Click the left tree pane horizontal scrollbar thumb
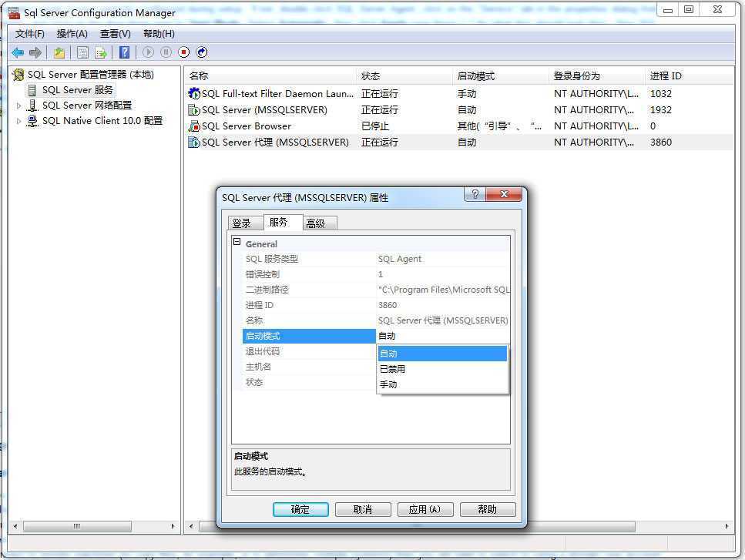745x560 pixels. tap(77, 526)
